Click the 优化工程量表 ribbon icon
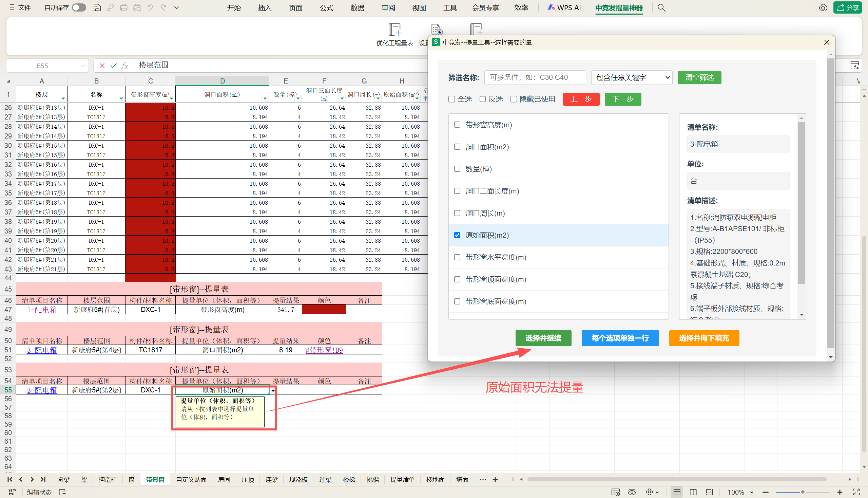 [x=394, y=30]
